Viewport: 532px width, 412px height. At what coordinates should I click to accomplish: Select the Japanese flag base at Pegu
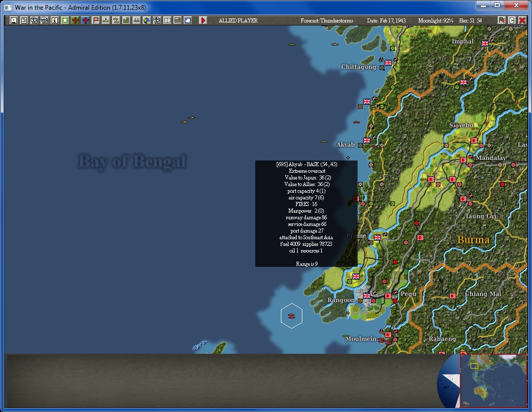(388, 295)
